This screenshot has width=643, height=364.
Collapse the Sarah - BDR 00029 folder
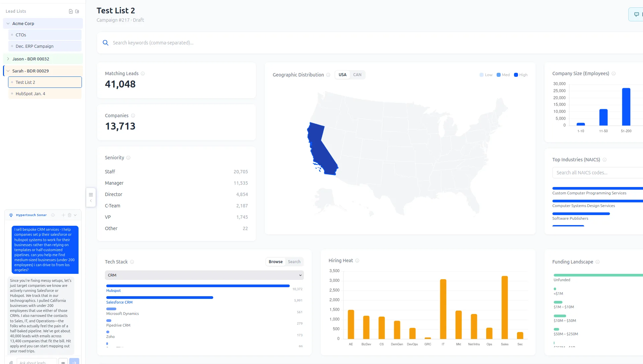(8, 71)
